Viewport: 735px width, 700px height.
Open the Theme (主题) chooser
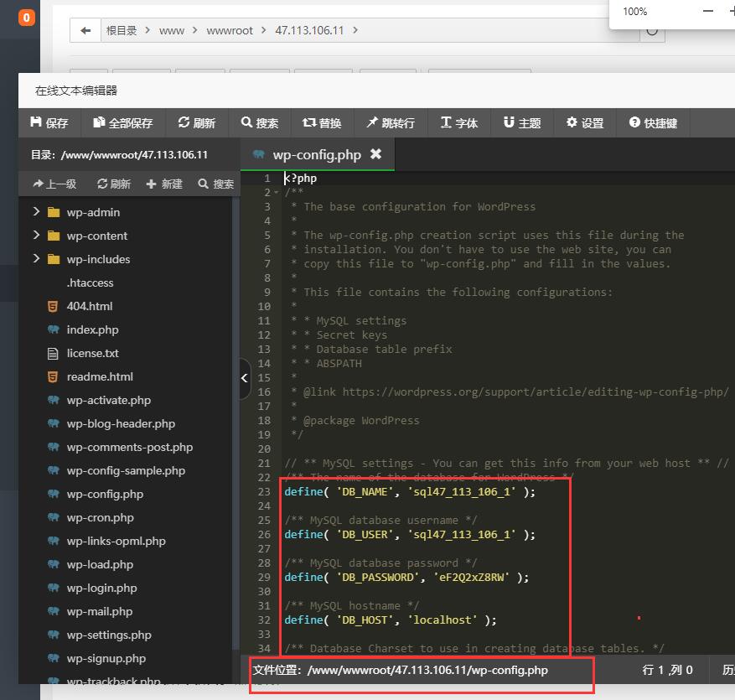point(522,123)
